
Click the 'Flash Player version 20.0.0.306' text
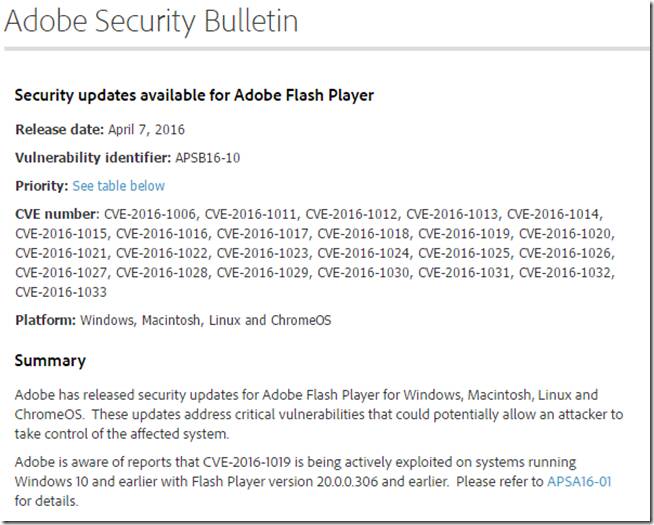coord(285,481)
